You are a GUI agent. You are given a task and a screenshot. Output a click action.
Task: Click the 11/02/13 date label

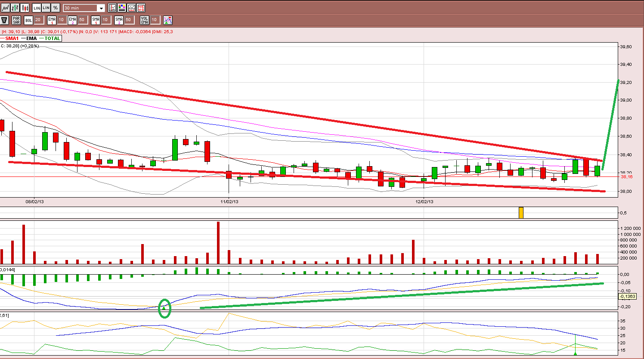[x=229, y=201]
